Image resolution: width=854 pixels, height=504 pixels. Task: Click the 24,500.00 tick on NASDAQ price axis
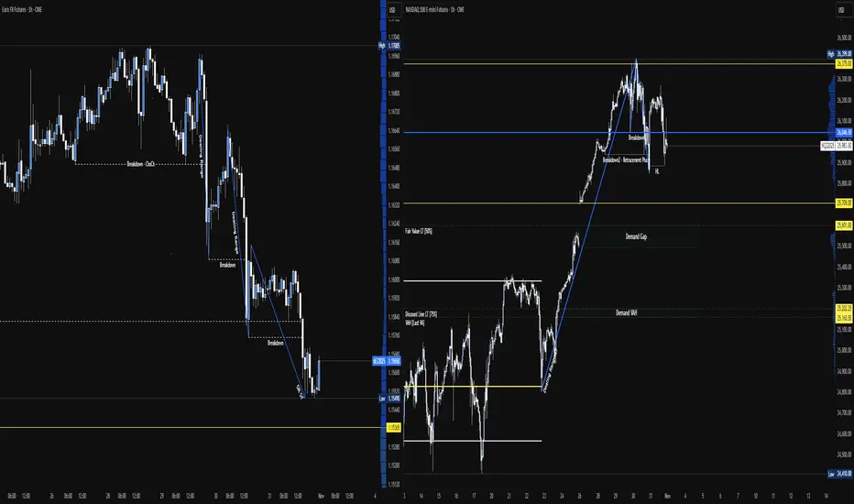(x=844, y=454)
